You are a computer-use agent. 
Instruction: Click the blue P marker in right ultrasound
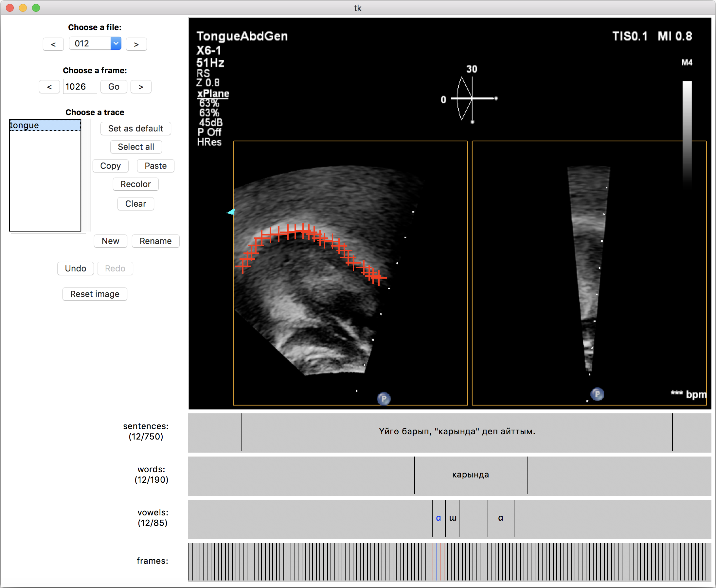[597, 394]
